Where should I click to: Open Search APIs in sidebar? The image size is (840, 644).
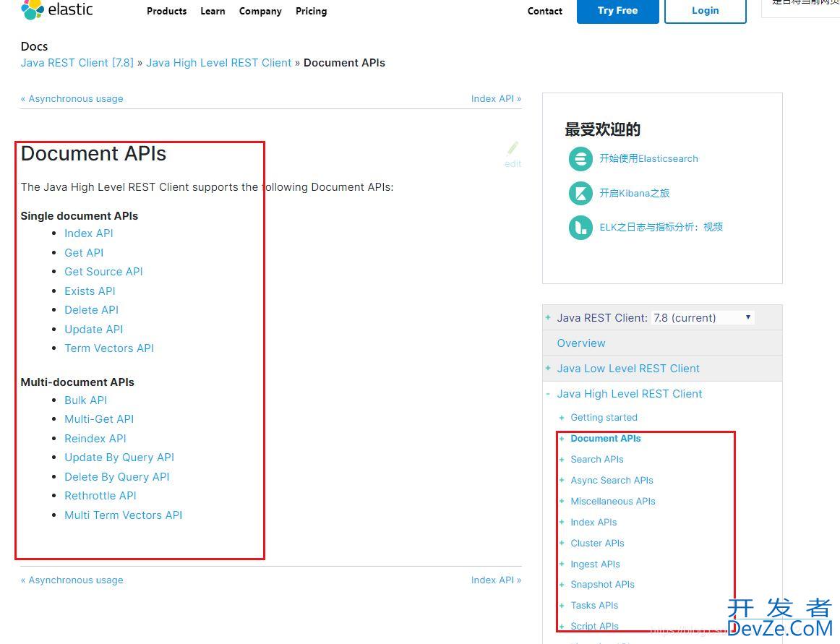coord(597,459)
